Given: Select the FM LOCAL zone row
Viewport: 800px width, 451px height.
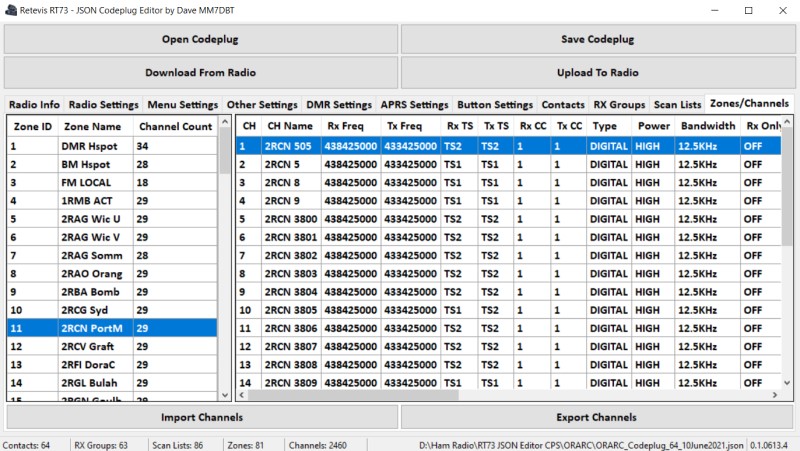Looking at the screenshot, I should tap(112, 183).
